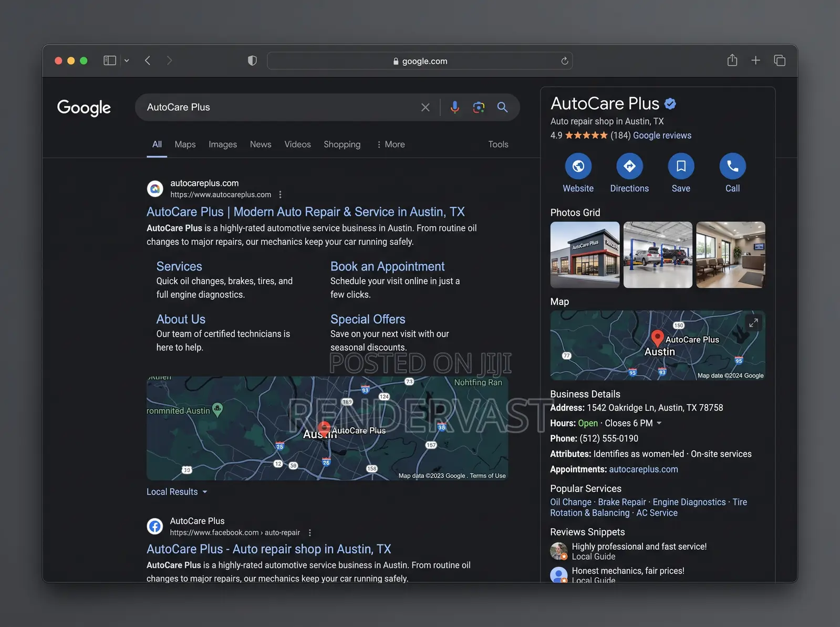Open options menu for autocareplus.com result
840x627 pixels.
coord(281,195)
